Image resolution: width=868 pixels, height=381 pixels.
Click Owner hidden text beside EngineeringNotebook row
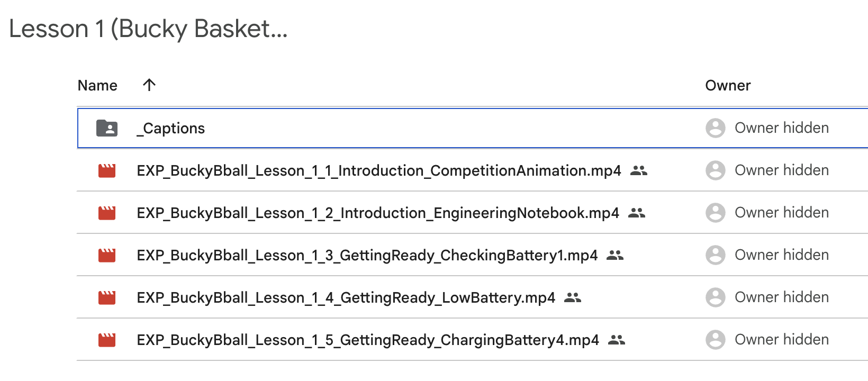(782, 212)
